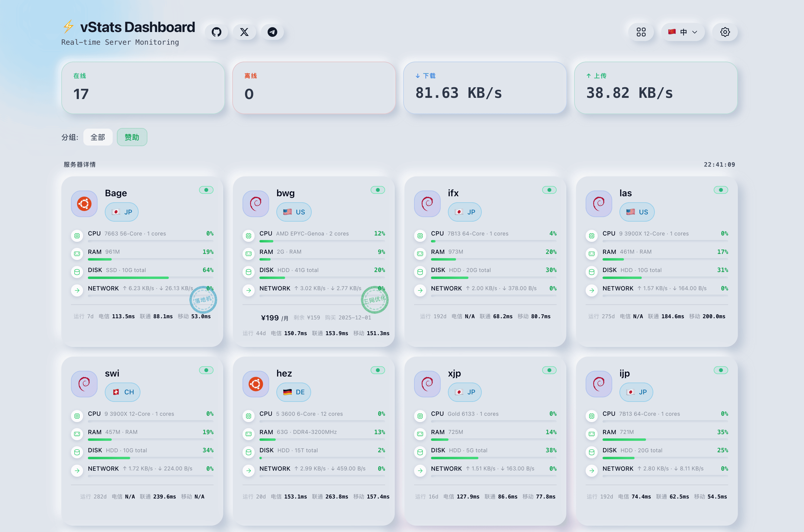Click the disk icon on las card
804x532 pixels.
point(592,272)
